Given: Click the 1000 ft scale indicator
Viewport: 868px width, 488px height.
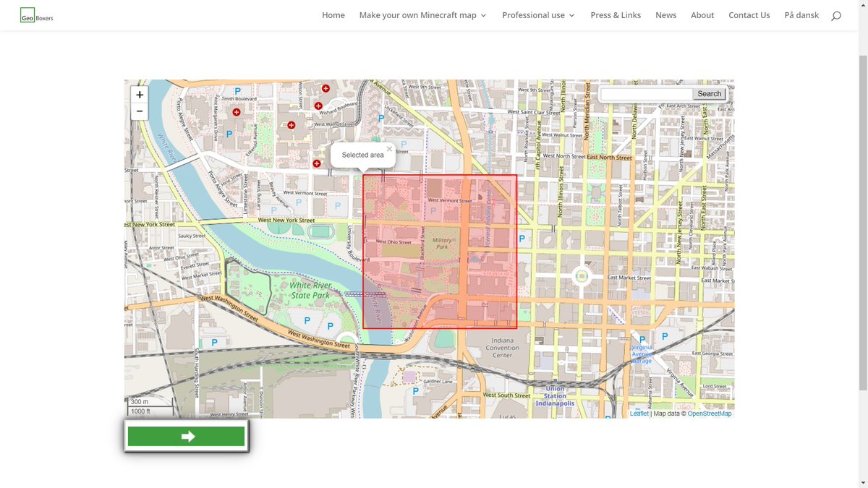Looking at the screenshot, I should (x=151, y=411).
